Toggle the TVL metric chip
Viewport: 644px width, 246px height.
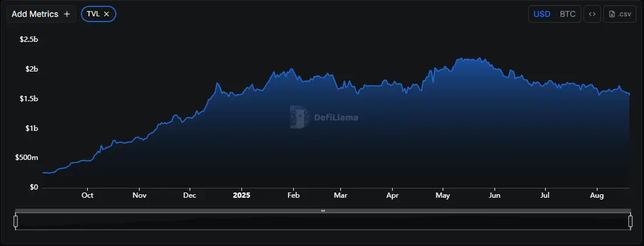point(93,14)
